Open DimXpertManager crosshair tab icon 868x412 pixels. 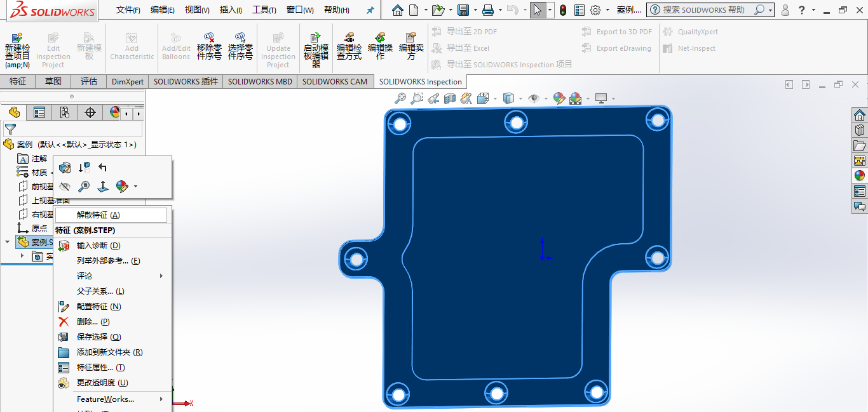pyautogui.click(x=90, y=112)
